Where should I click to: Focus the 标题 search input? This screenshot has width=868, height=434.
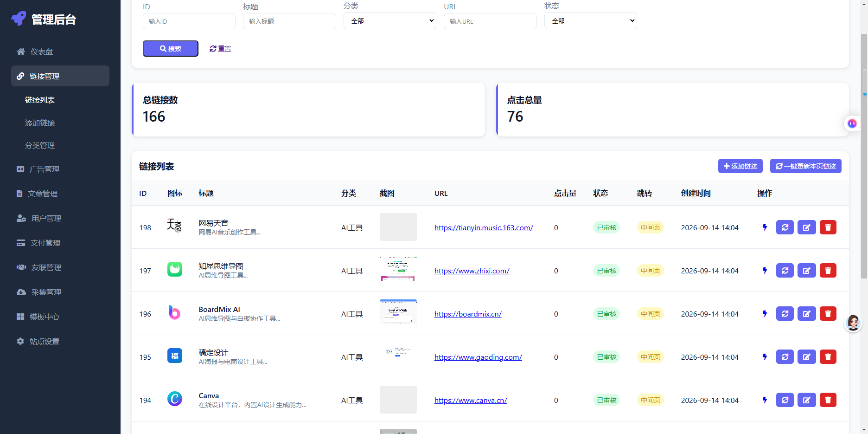(x=289, y=21)
